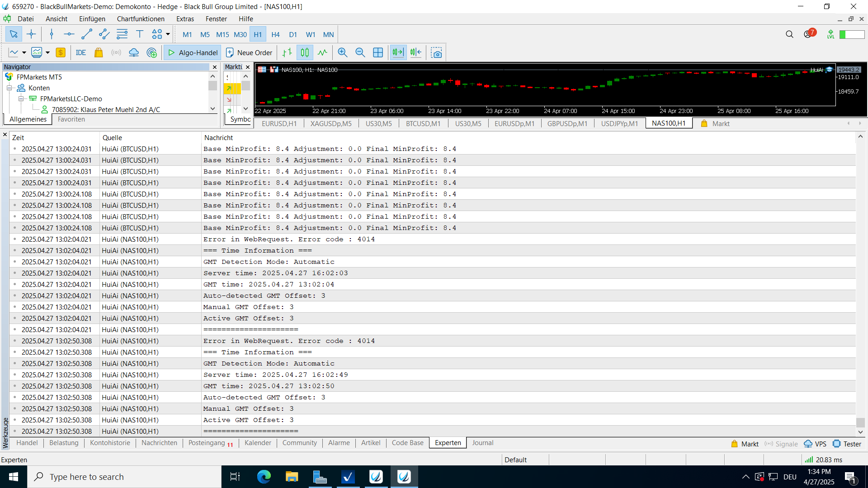Select the text label tool
This screenshot has height=488, width=868.
140,34
